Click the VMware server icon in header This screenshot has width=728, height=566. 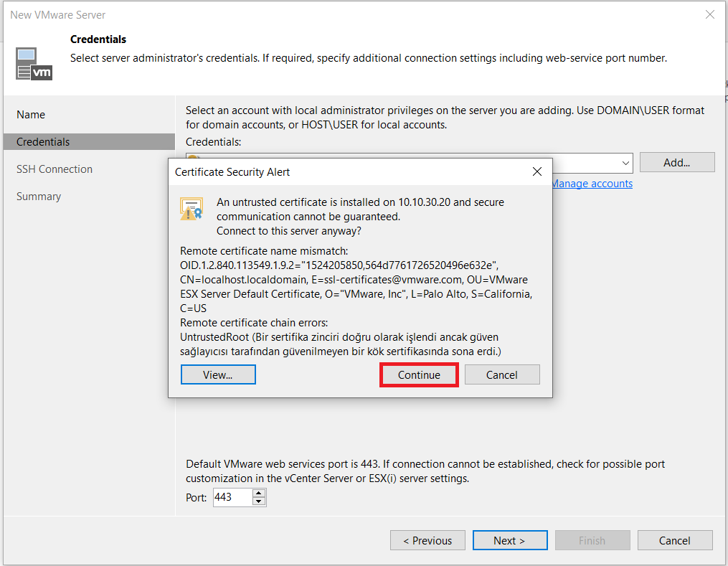coord(34,63)
